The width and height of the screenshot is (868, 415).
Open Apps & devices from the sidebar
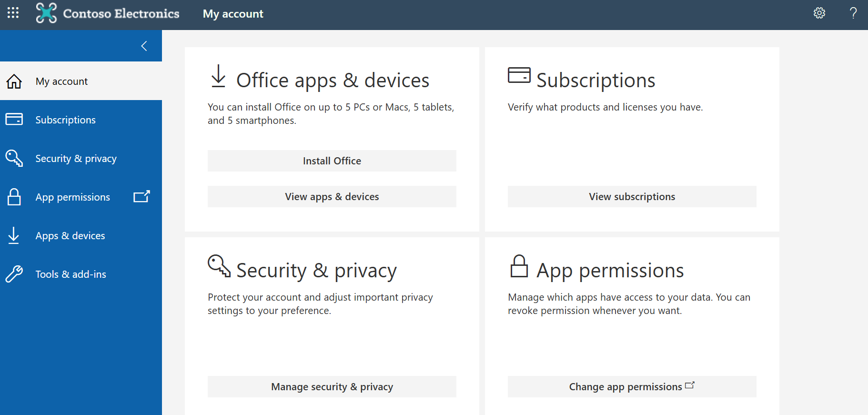coord(81,235)
